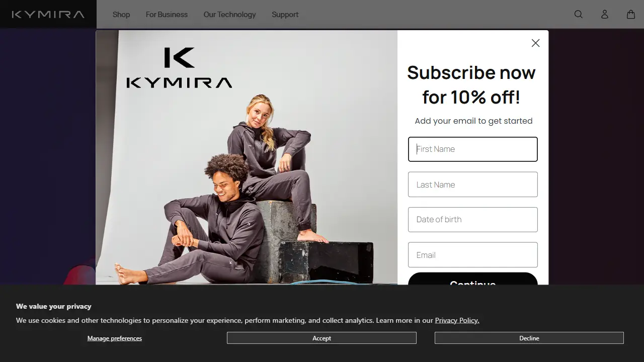644x362 pixels.
Task: Click the Email field
Action: click(x=472, y=254)
